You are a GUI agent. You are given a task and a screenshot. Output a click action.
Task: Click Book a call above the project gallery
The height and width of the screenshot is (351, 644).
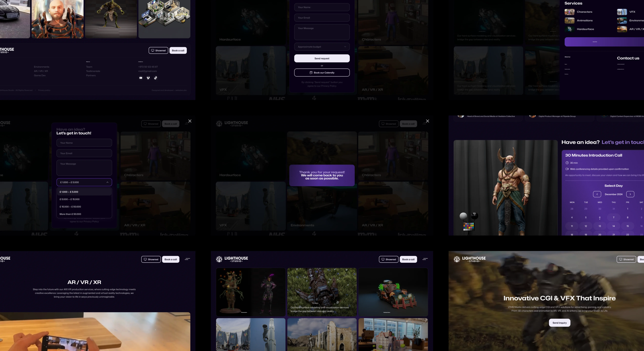click(408, 259)
